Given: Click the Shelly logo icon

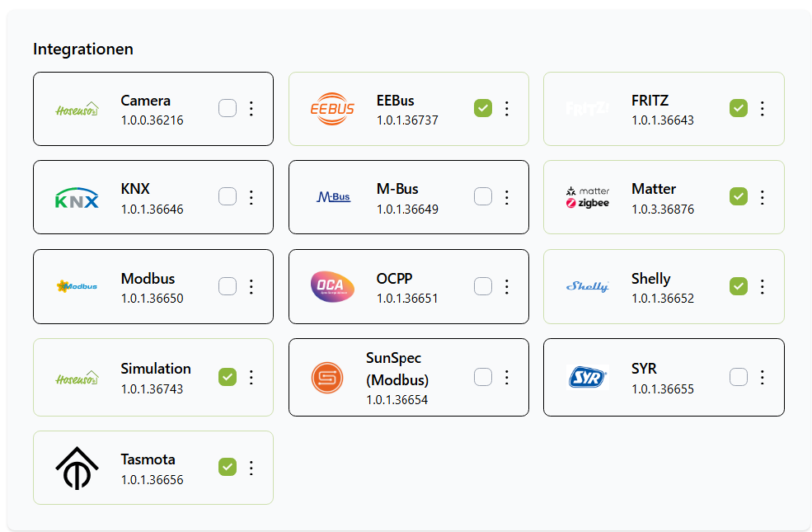Looking at the screenshot, I should (588, 286).
